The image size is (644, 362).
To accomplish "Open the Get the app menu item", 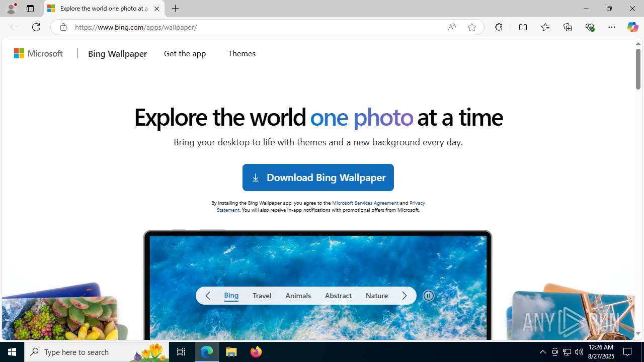I will tap(185, 53).
